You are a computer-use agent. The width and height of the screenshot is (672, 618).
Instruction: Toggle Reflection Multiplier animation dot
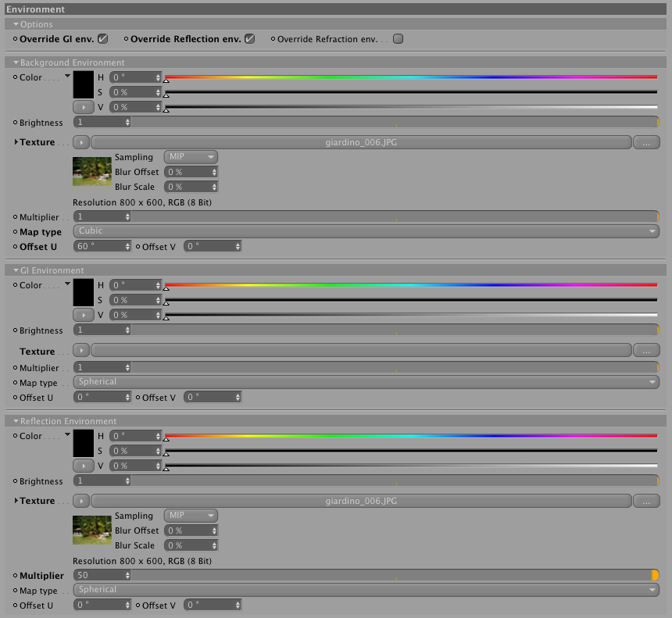(x=16, y=576)
